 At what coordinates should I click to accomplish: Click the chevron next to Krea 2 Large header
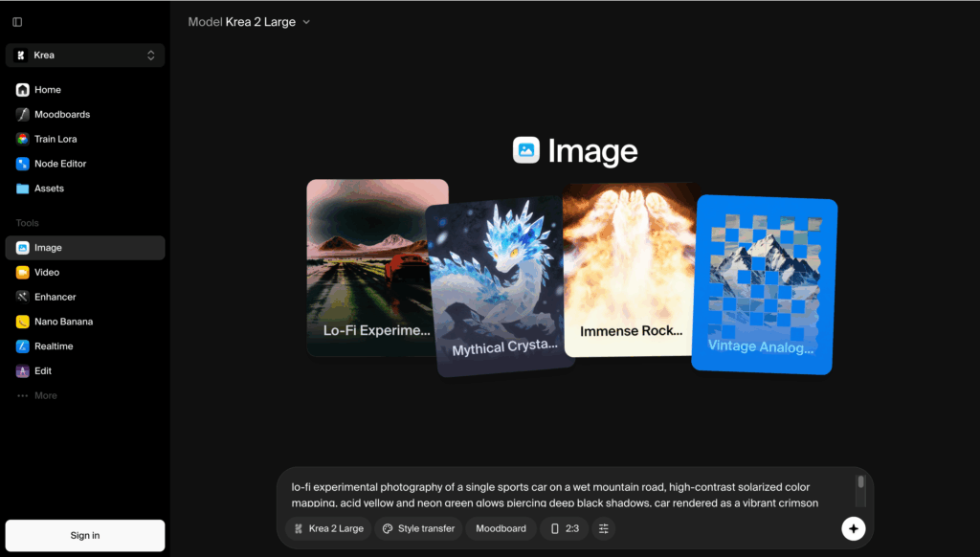pyautogui.click(x=306, y=22)
